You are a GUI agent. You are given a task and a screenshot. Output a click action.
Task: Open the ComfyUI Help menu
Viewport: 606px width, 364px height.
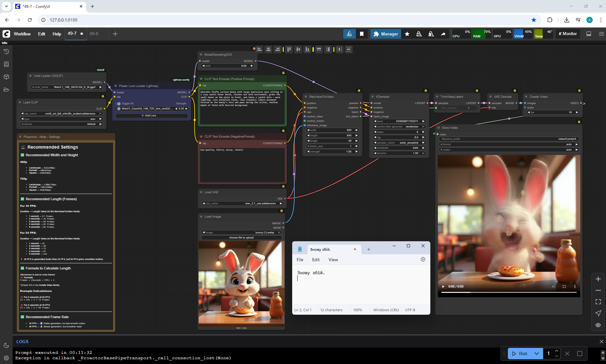point(57,34)
